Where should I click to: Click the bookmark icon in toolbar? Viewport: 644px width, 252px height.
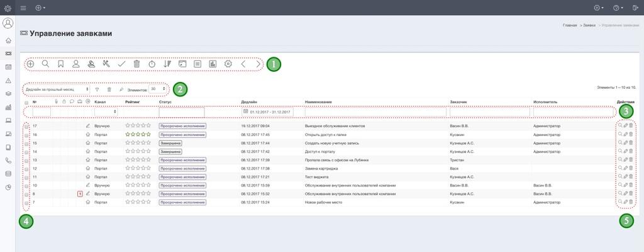coord(61,64)
